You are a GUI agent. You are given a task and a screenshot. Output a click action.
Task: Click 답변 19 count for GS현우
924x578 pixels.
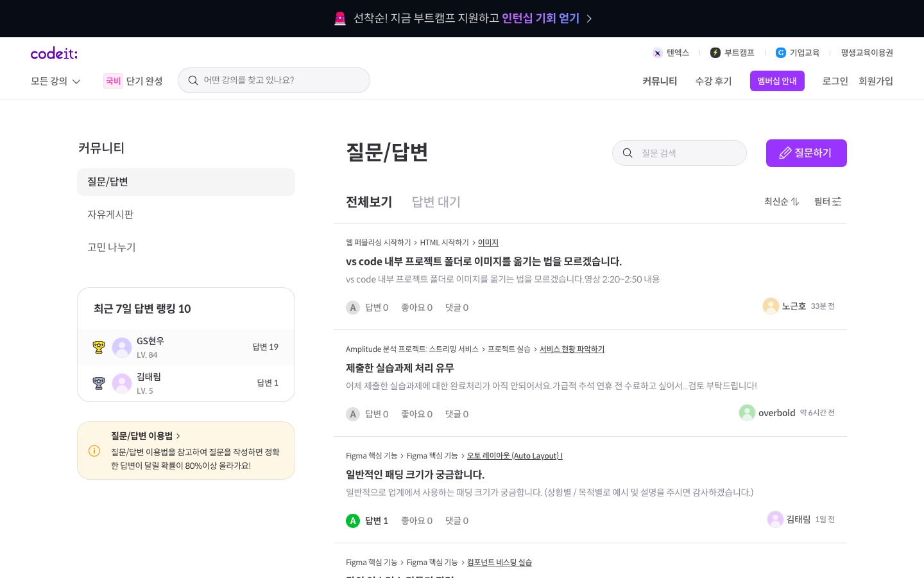[x=265, y=347]
